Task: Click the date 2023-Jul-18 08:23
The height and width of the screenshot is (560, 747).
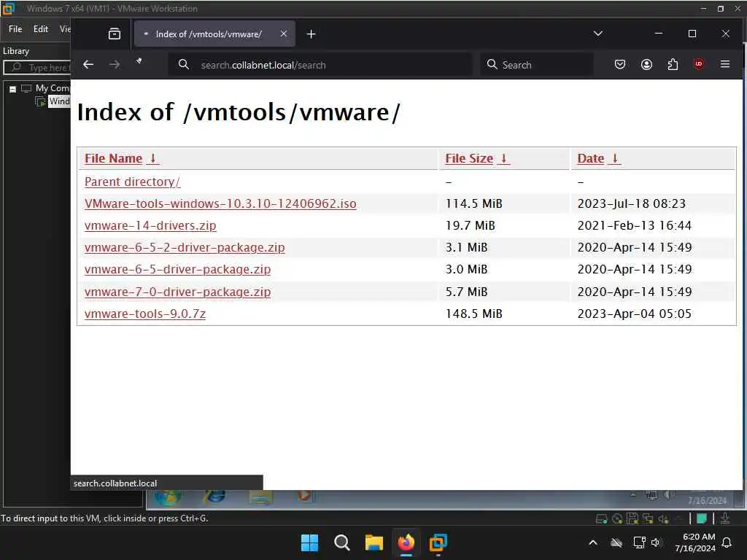Action: tap(631, 204)
